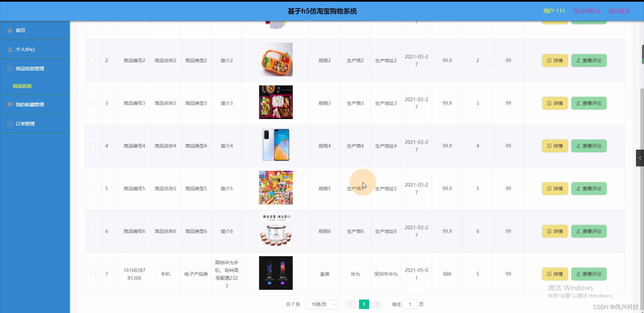Click the 我的收藏管理 sidebar icon
The width and height of the screenshot is (644, 313).
tap(10, 104)
